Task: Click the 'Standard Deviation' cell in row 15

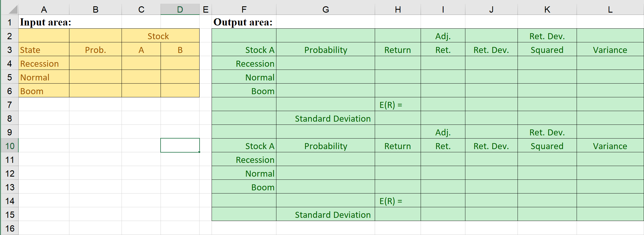Action: [x=325, y=214]
